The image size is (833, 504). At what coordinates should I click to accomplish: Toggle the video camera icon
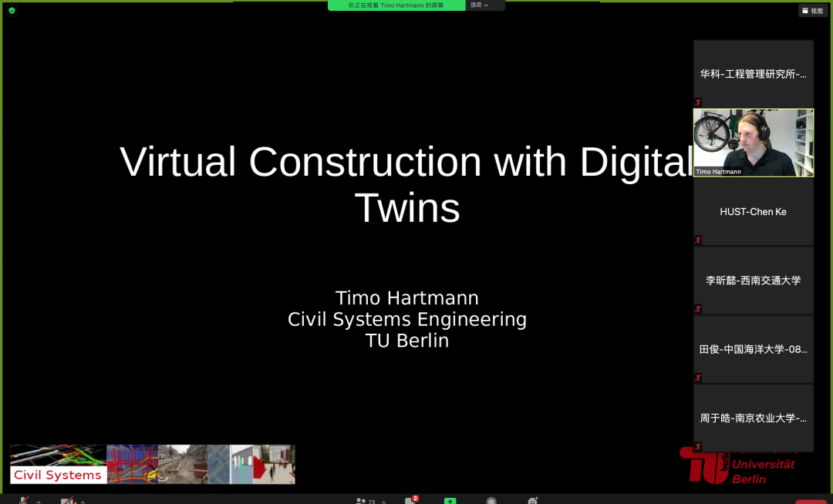pyautogui.click(x=68, y=501)
